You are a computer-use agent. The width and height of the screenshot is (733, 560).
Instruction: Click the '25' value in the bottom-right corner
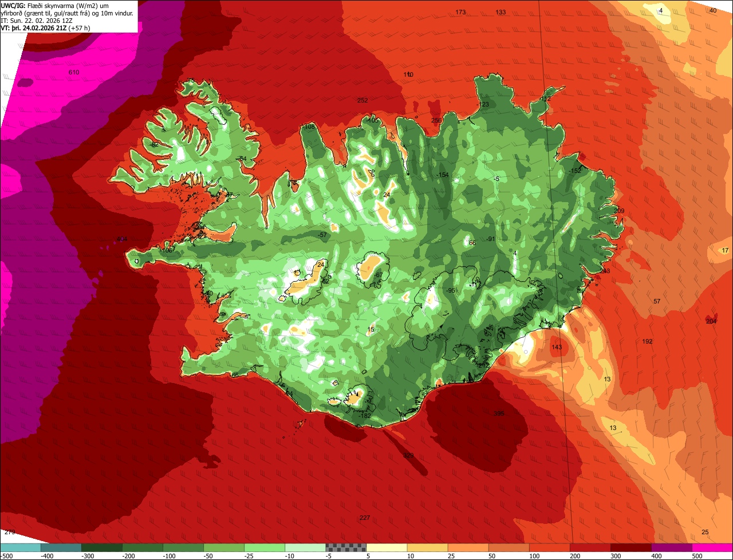[x=705, y=532]
